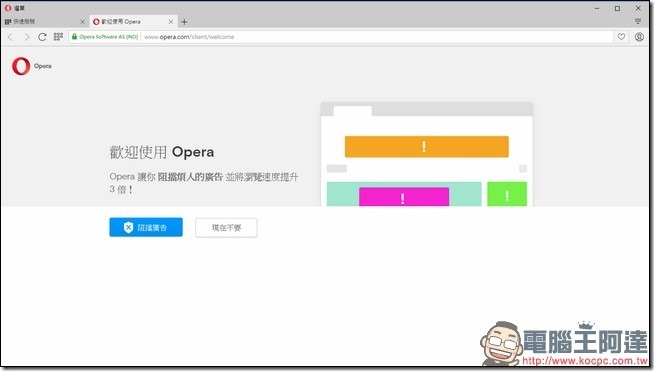Click the magenta ad block illustration
654x371 pixels.
pyautogui.click(x=404, y=197)
